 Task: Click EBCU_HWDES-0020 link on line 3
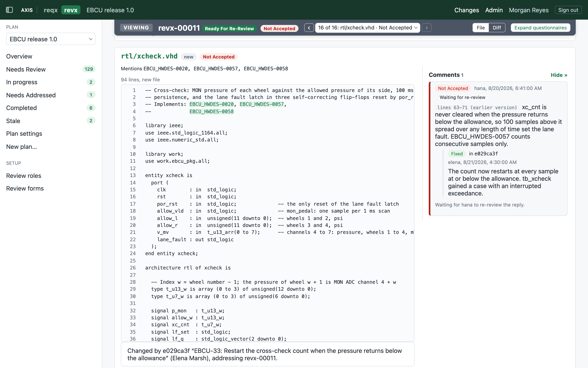(211, 104)
